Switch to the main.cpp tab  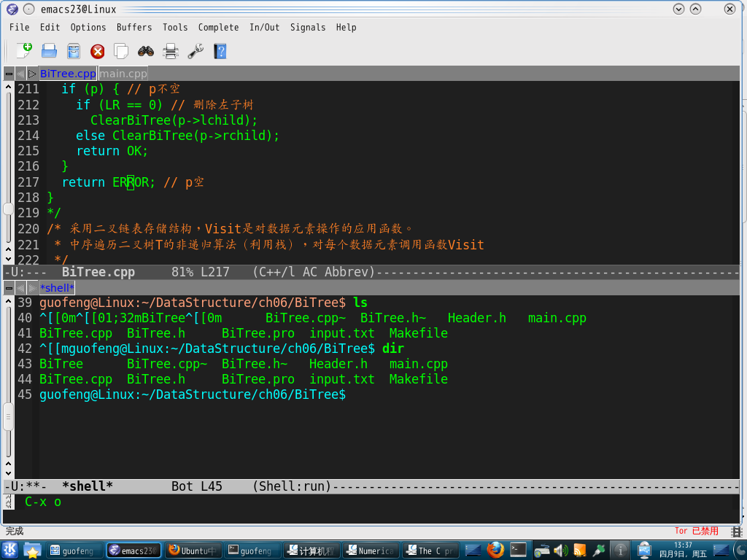pyautogui.click(x=123, y=74)
